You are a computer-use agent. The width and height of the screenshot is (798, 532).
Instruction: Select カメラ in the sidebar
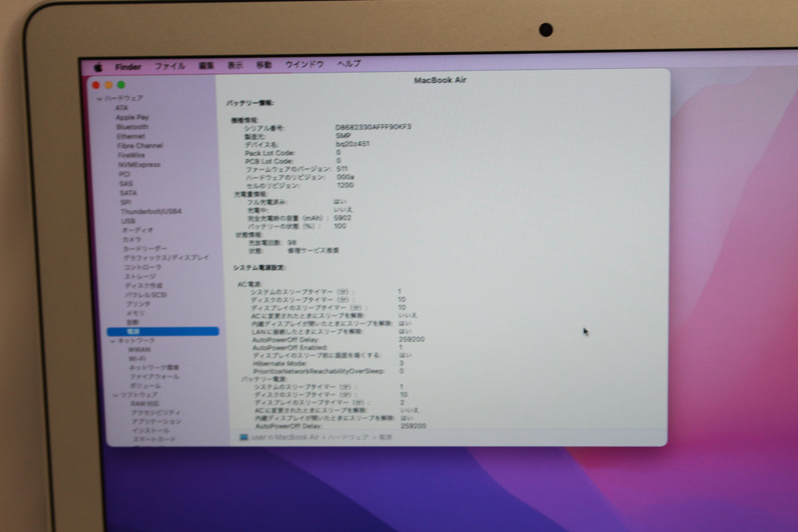[132, 239]
